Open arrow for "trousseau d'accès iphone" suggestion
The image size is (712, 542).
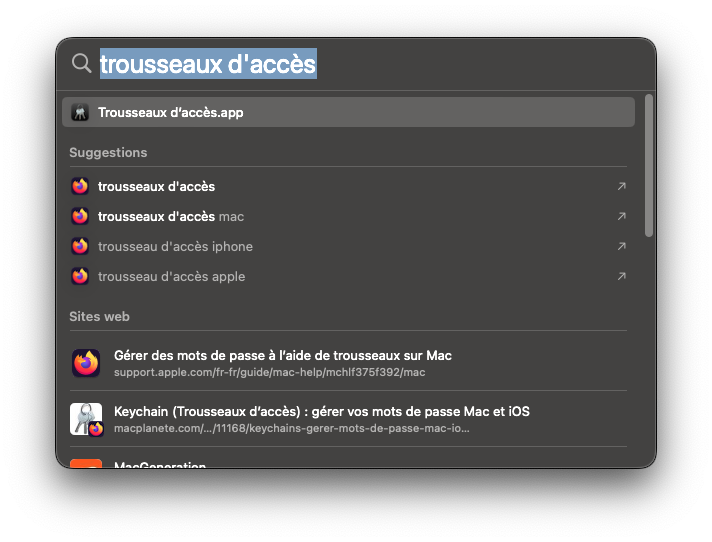(621, 246)
